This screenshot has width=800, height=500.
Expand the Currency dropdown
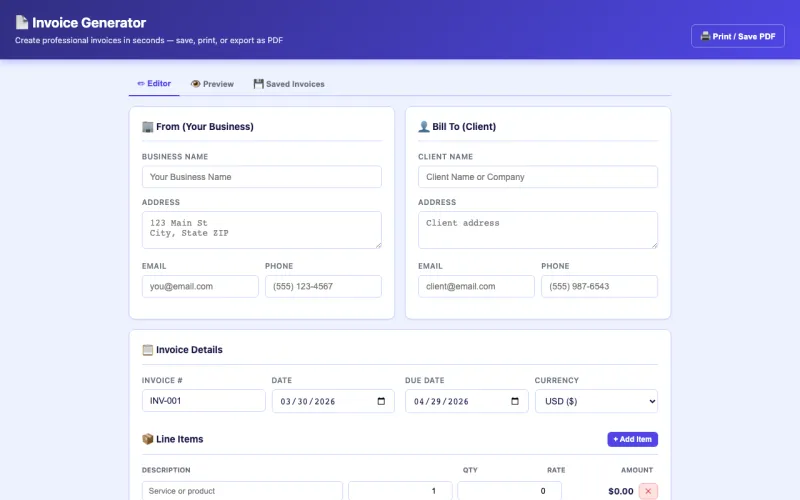point(596,401)
